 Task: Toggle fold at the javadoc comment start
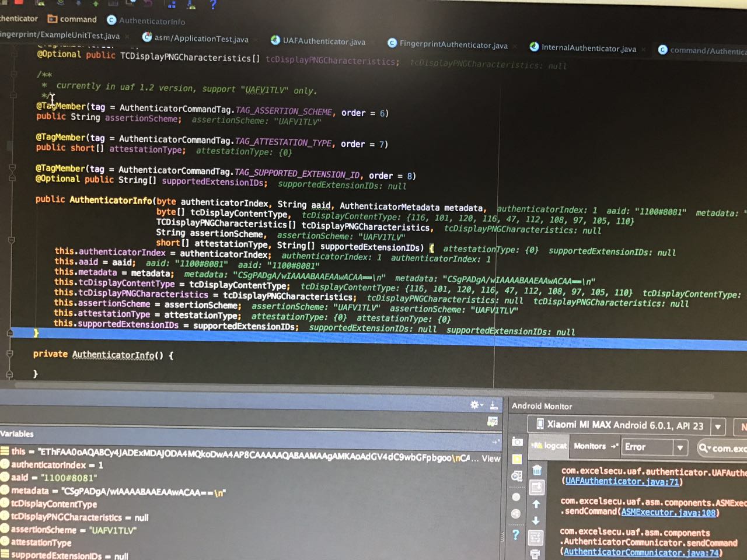point(13,74)
